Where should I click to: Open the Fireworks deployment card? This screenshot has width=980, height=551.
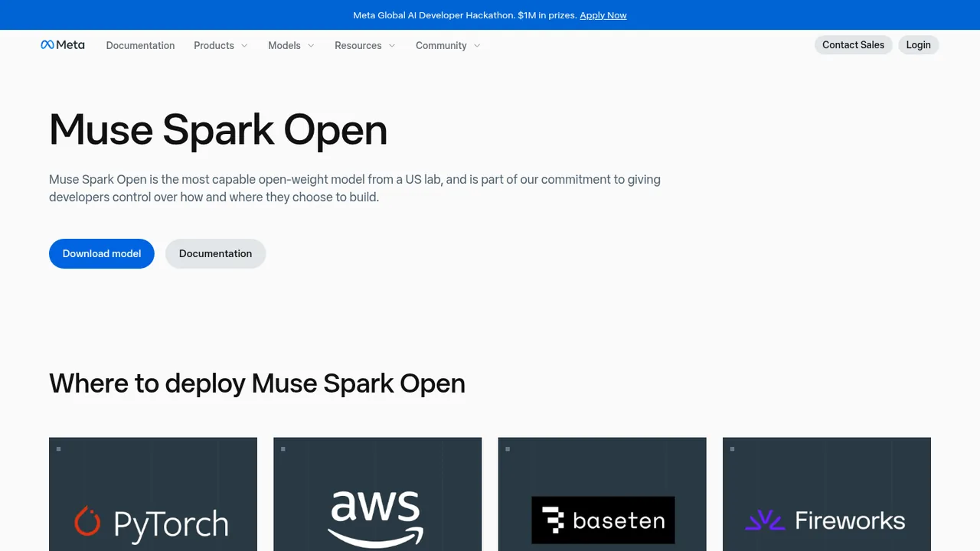[827, 494]
